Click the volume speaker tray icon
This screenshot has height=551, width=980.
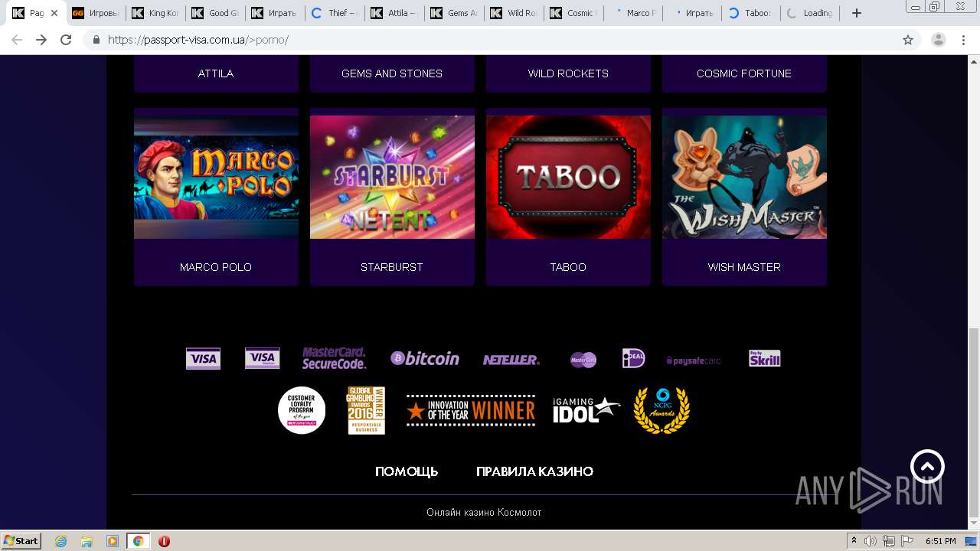pyautogui.click(x=871, y=541)
